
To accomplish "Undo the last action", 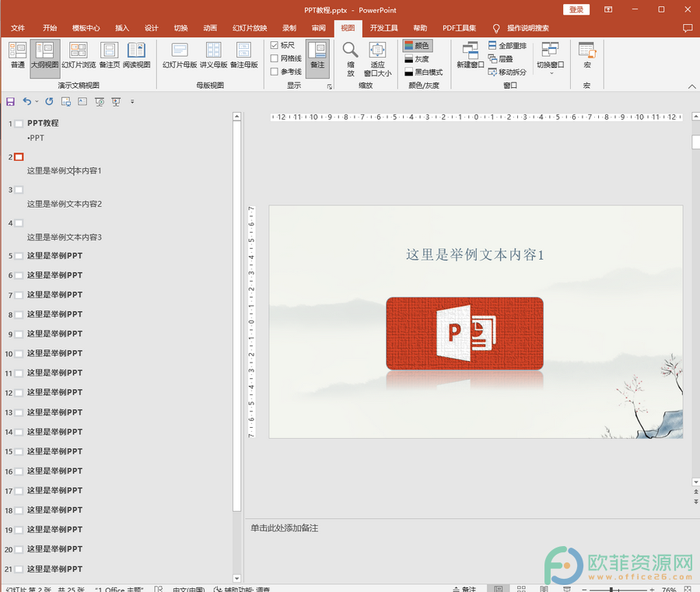I will 26,102.
